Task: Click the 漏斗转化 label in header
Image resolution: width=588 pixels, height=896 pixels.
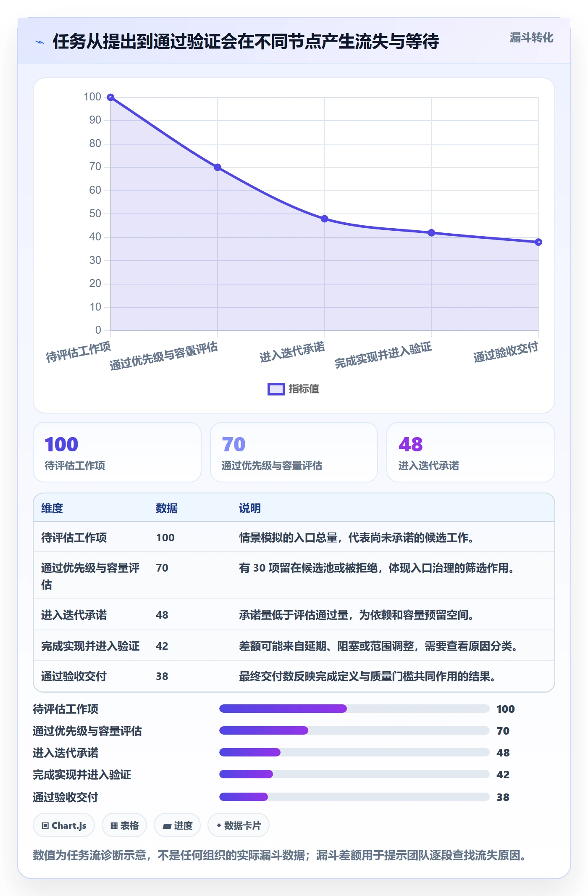Action: click(531, 38)
